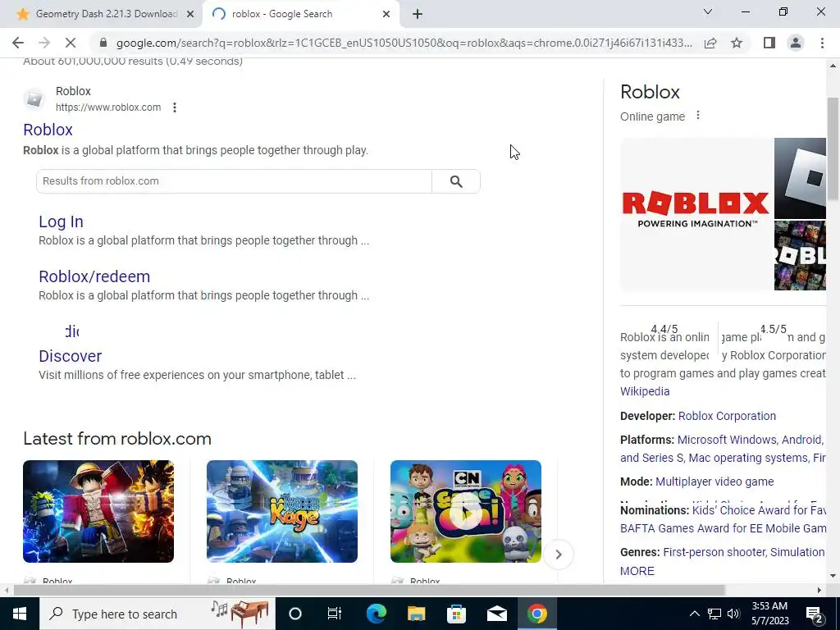Open network status tray icon

pyautogui.click(x=714, y=614)
